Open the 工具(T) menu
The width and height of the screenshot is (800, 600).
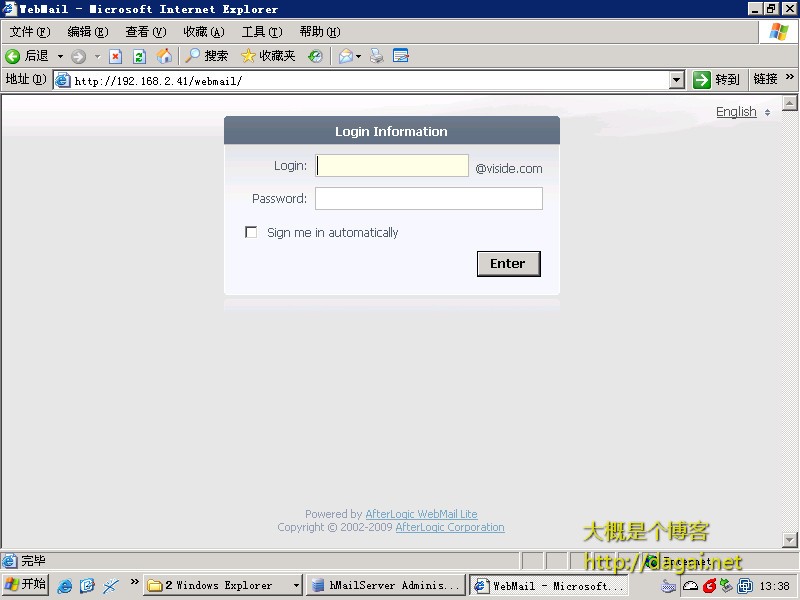pyautogui.click(x=262, y=32)
